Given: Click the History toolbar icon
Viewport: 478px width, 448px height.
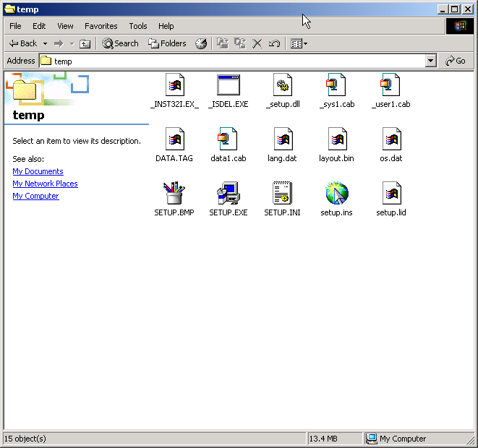Looking at the screenshot, I should point(201,43).
